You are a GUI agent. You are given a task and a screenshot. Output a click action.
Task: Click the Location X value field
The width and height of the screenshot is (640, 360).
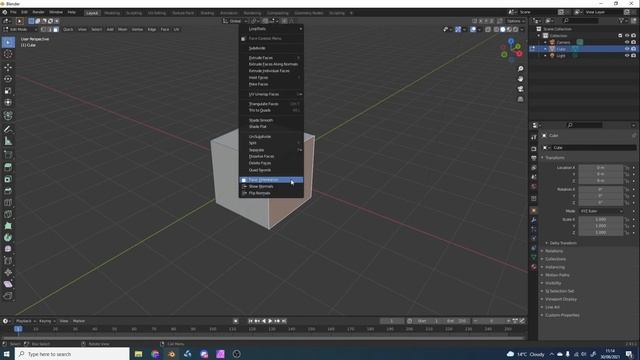pyautogui.click(x=601, y=167)
